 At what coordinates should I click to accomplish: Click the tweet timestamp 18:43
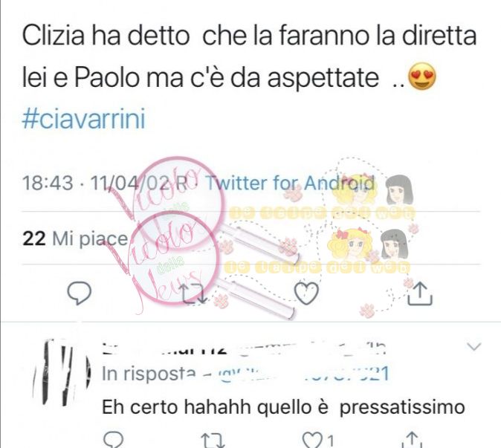[48, 184]
